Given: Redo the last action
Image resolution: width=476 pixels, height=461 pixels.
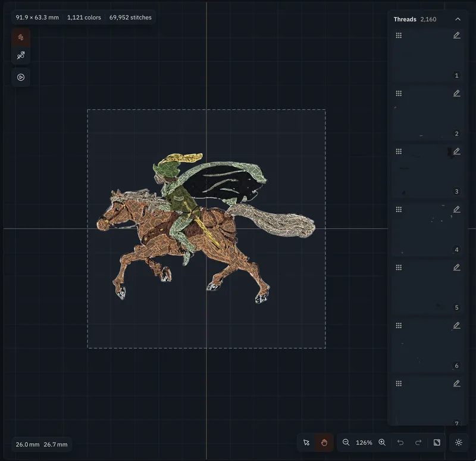Looking at the screenshot, I should (x=418, y=443).
